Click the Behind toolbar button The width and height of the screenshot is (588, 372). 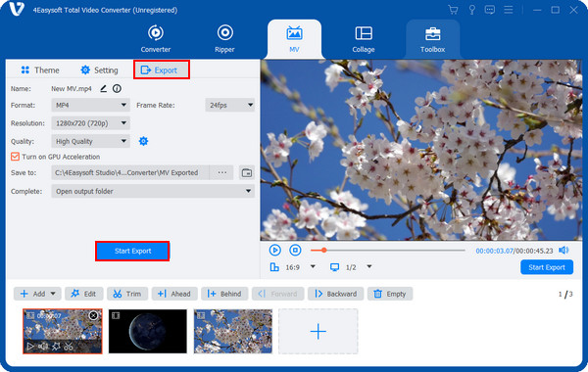(224, 294)
